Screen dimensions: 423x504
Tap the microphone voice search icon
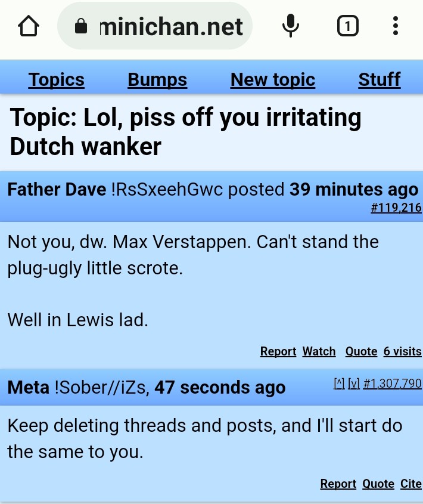(x=291, y=26)
